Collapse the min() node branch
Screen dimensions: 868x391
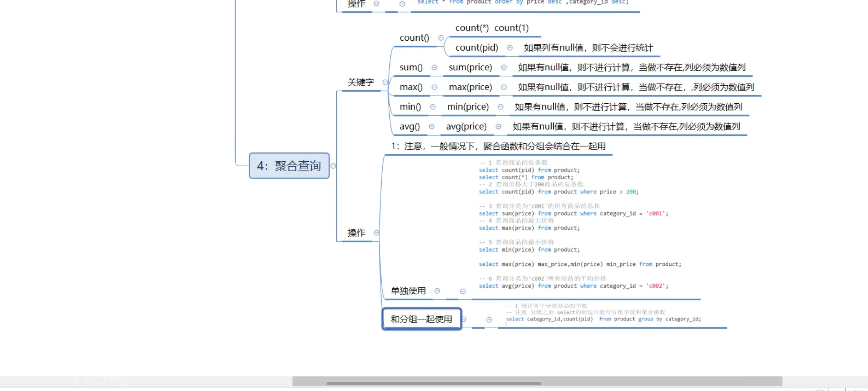433,107
